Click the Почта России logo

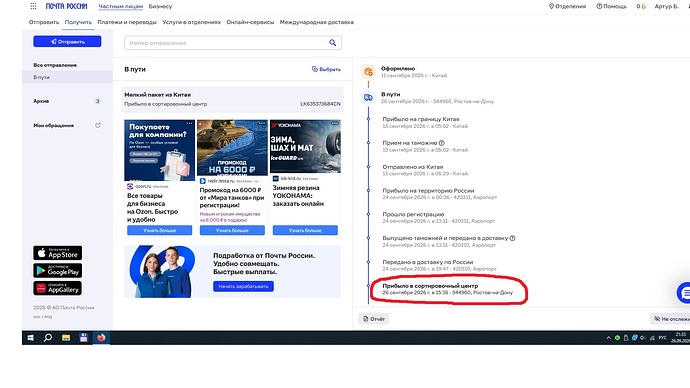(x=66, y=6)
